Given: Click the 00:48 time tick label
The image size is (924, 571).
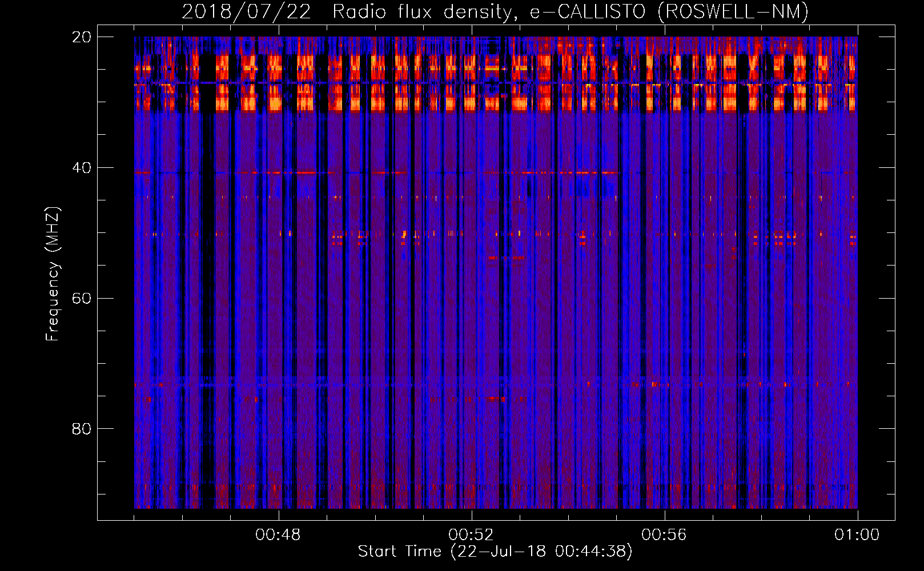Looking at the screenshot, I should (x=278, y=535).
